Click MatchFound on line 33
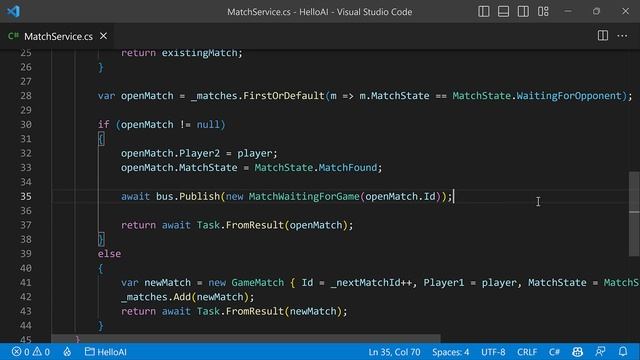The height and width of the screenshot is (360, 640). coord(347,167)
